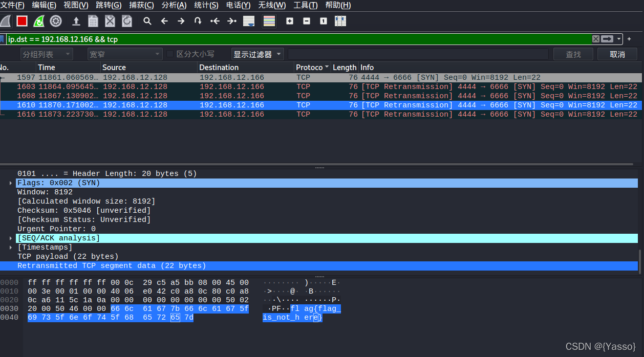Open 捕获(C) menu
Viewport: 644px width, 357px height.
(x=141, y=5)
